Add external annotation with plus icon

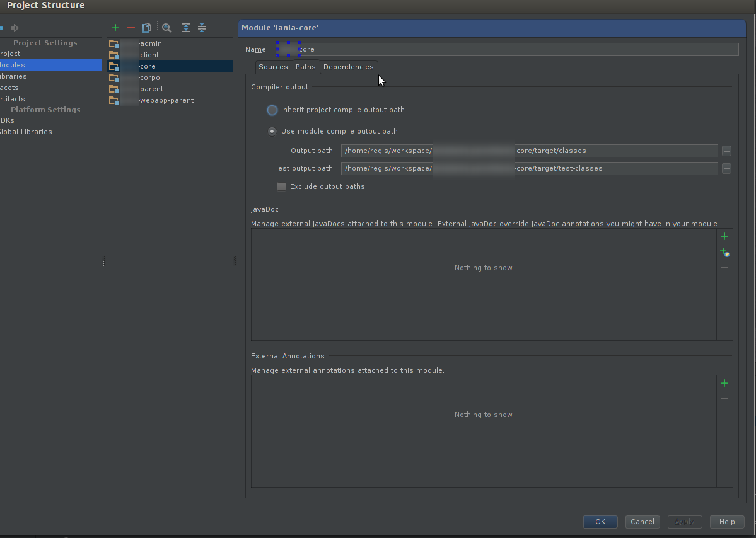(x=724, y=383)
